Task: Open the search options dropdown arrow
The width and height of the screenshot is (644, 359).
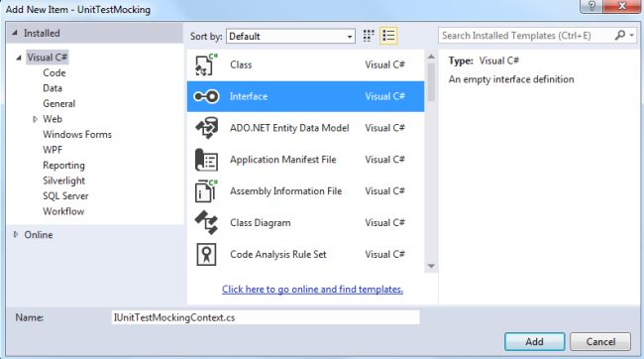Action: 632,36
